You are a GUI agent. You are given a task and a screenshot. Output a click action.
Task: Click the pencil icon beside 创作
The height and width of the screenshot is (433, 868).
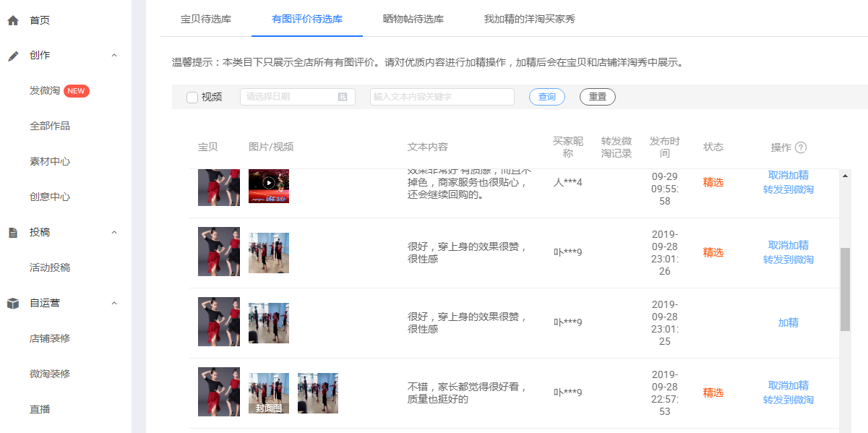pos(12,56)
